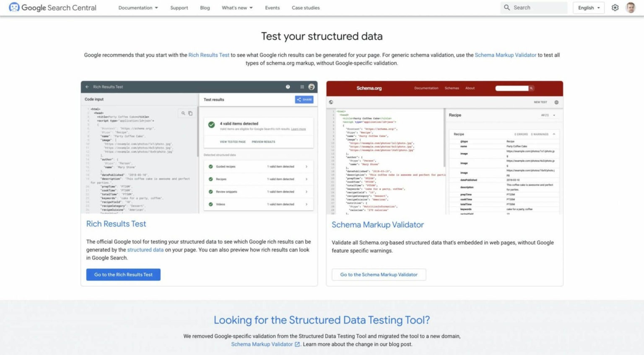This screenshot has height=355, width=644.
Task: Click the Search field in the header
Action: click(533, 7)
